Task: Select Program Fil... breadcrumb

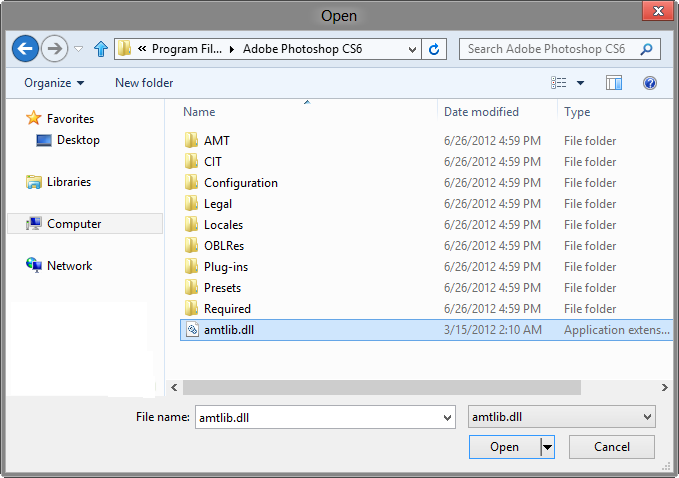Action: [x=187, y=49]
